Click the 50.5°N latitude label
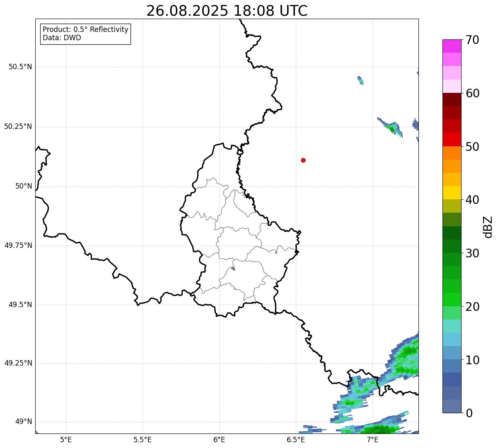 (20, 67)
